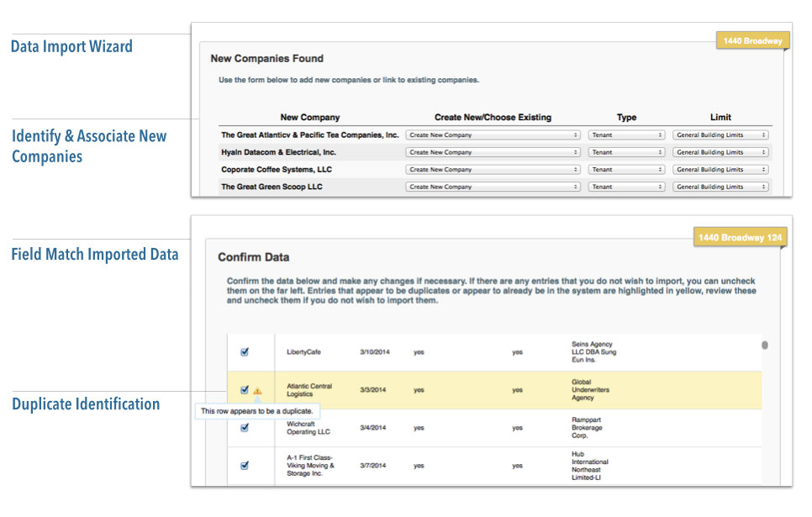
Task: Open Type dropdown for The Great Green Scoop LLC
Action: 626,187
